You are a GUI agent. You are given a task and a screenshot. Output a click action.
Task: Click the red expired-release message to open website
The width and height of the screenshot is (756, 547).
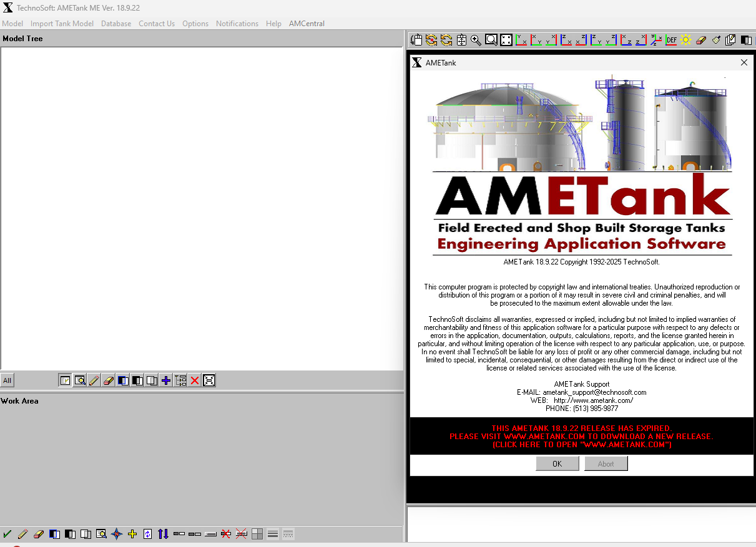pos(581,437)
